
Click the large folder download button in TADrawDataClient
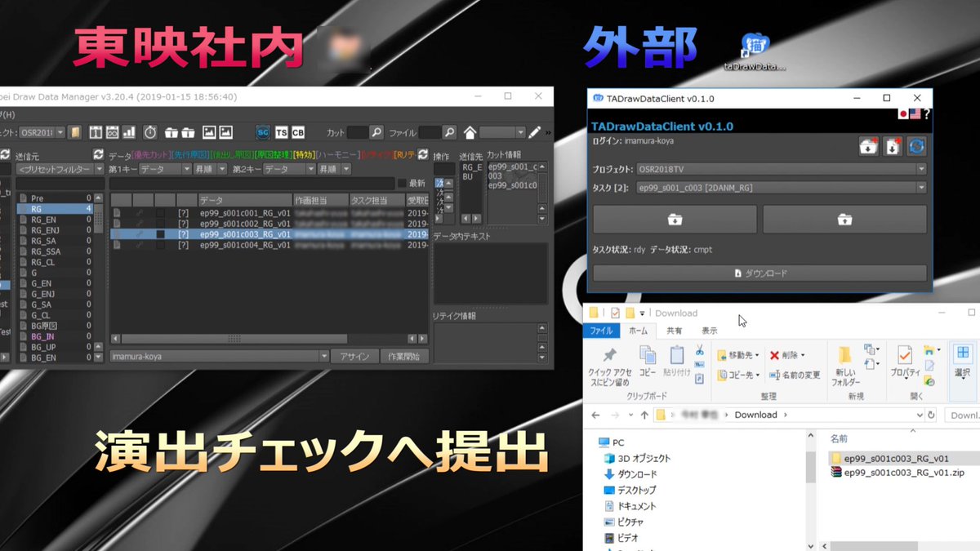tap(675, 220)
